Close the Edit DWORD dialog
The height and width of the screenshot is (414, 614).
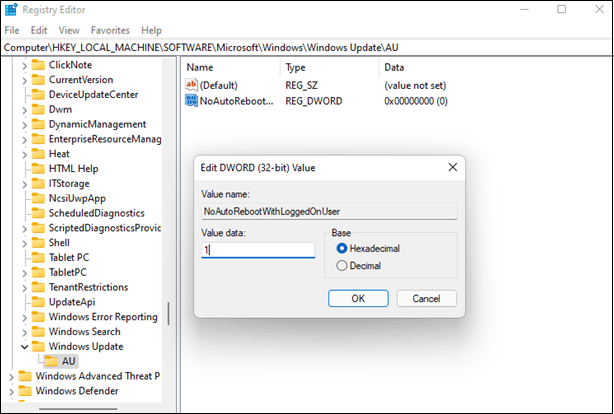click(x=452, y=167)
